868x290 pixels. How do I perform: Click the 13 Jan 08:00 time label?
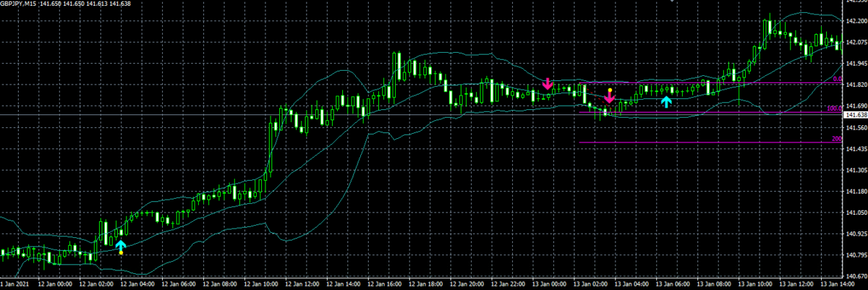click(715, 285)
